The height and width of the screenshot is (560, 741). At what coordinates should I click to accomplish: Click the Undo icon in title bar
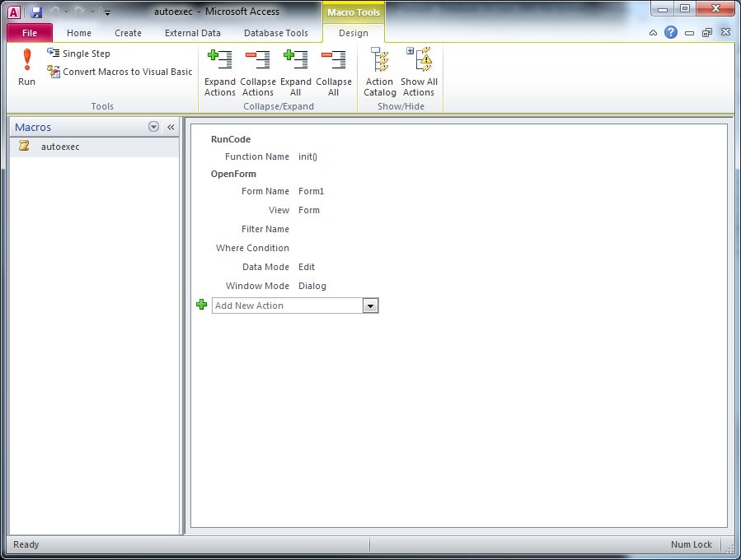[x=55, y=12]
